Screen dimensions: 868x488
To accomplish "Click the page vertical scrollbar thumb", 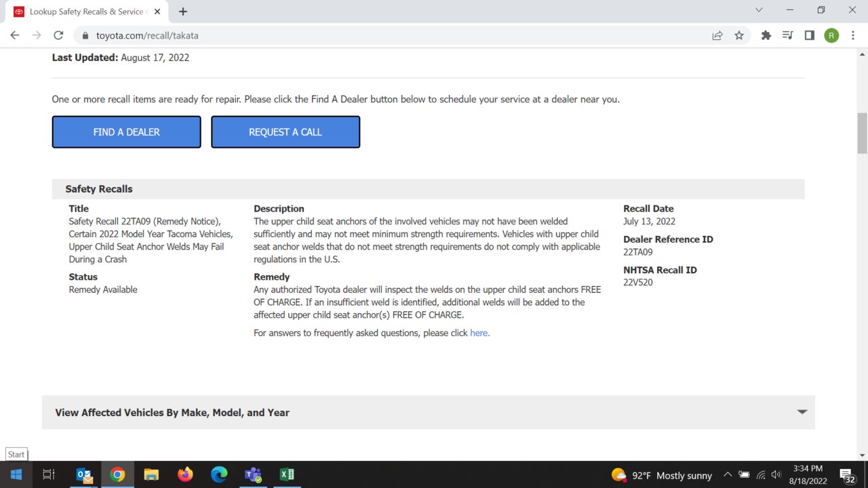I will point(862,134).
